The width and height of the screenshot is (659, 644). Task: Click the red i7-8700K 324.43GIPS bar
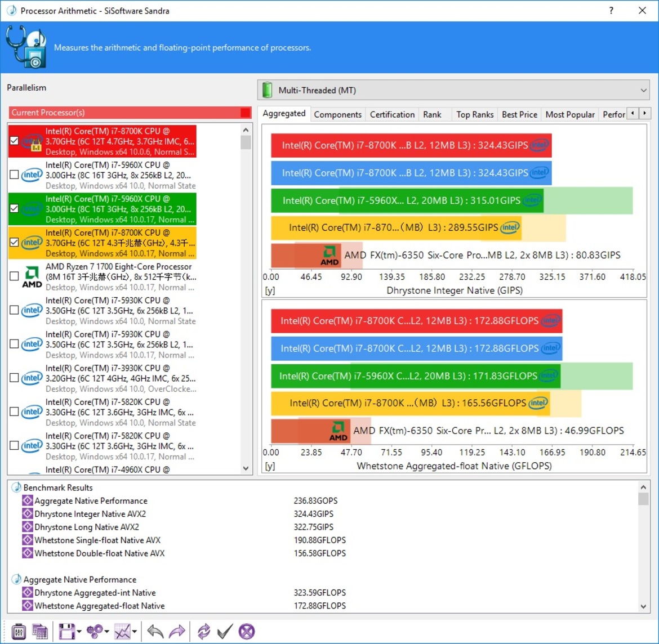pyautogui.click(x=411, y=145)
